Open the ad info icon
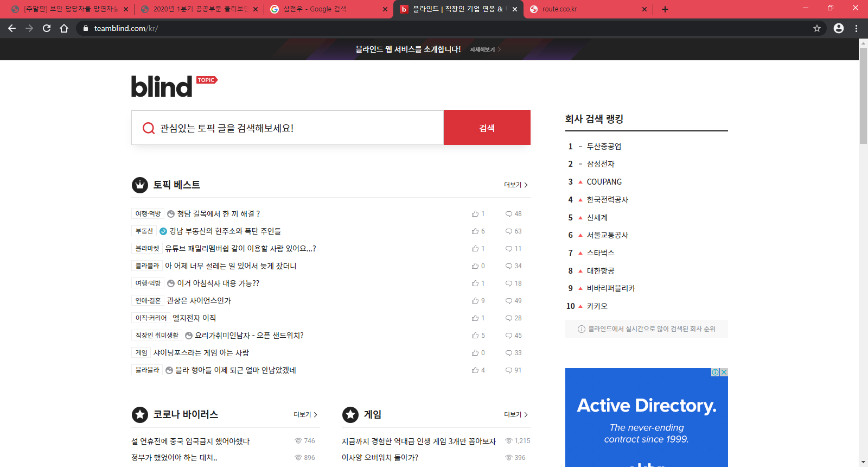Viewport: 868px width, 467px height. coord(716,372)
